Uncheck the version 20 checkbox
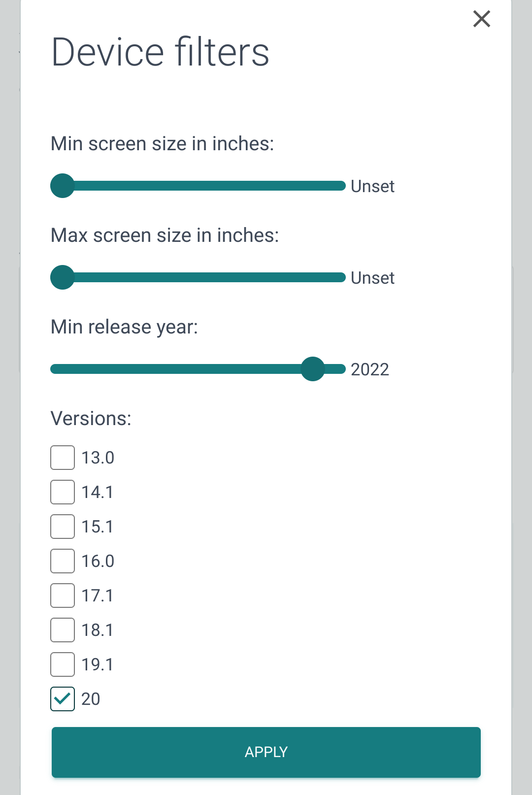Viewport: 532px width, 795px height. coord(63,699)
